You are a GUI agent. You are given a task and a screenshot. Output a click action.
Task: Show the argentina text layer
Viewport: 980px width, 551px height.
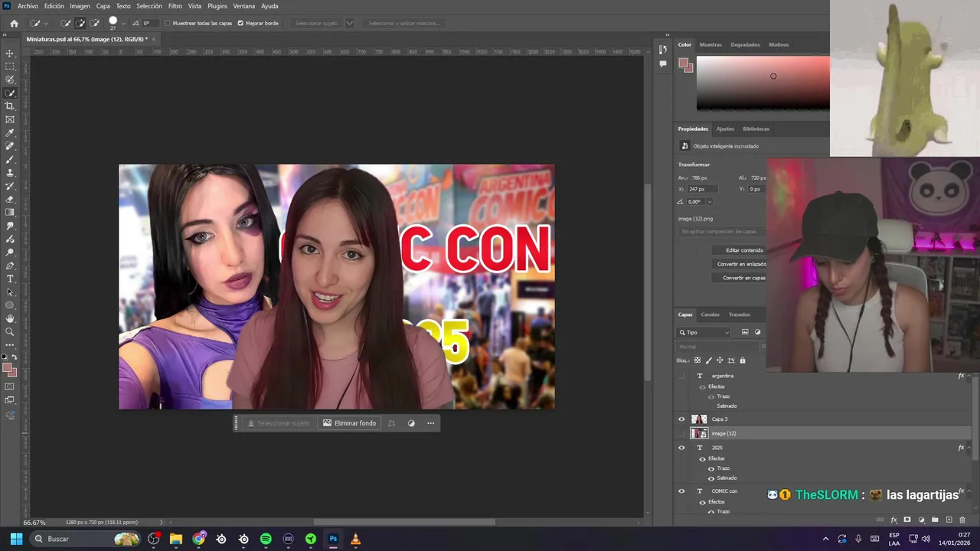(681, 376)
